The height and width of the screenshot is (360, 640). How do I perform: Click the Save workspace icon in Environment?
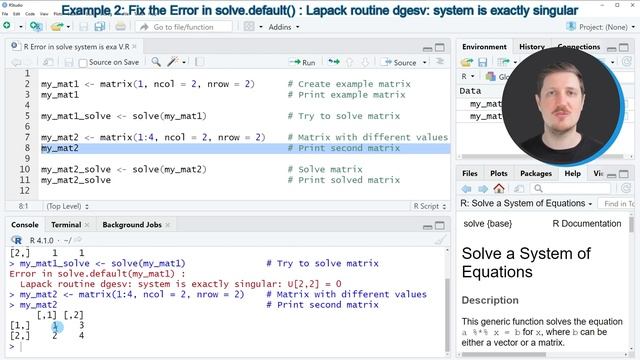(482, 62)
